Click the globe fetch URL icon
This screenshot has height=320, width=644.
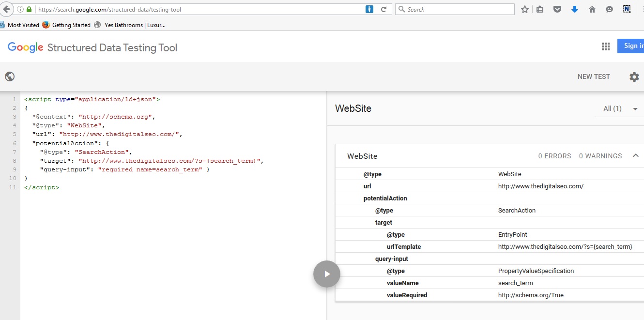tap(10, 76)
